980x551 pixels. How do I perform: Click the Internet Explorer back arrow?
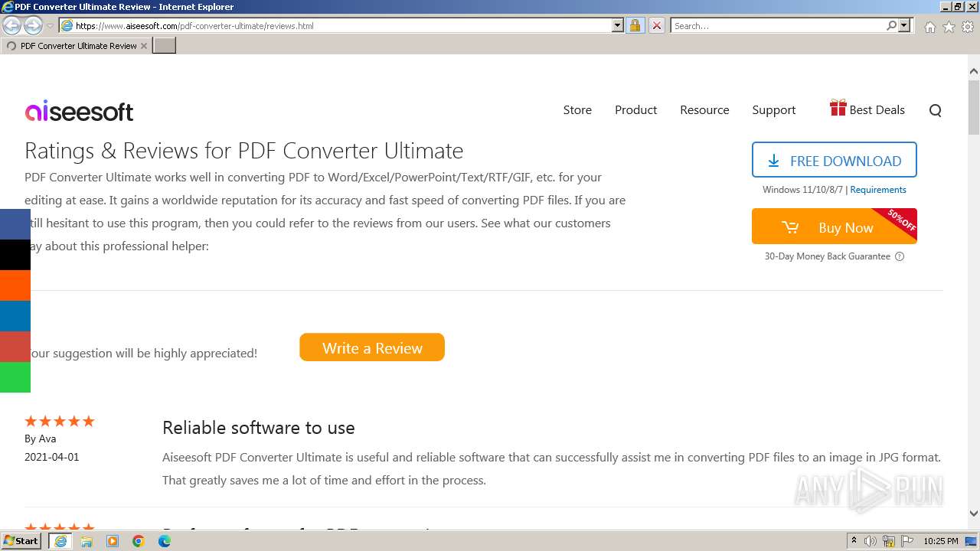(12, 26)
